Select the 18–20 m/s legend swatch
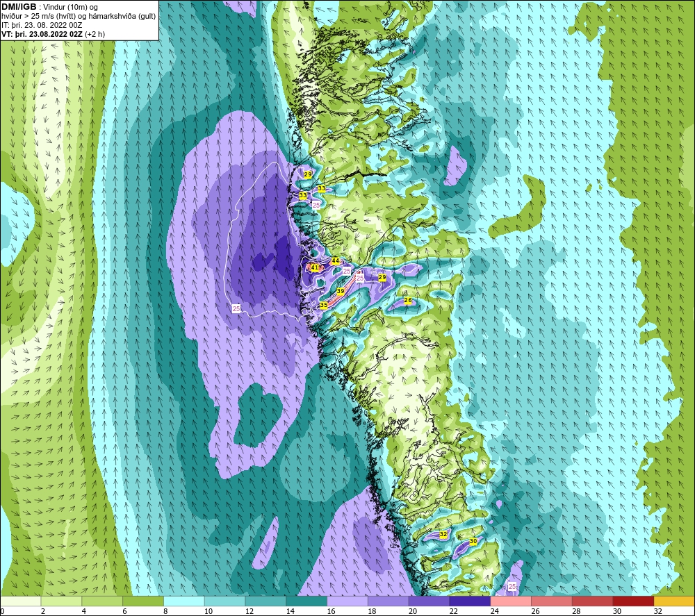Screen dimensions: 695x616 coord(389,601)
